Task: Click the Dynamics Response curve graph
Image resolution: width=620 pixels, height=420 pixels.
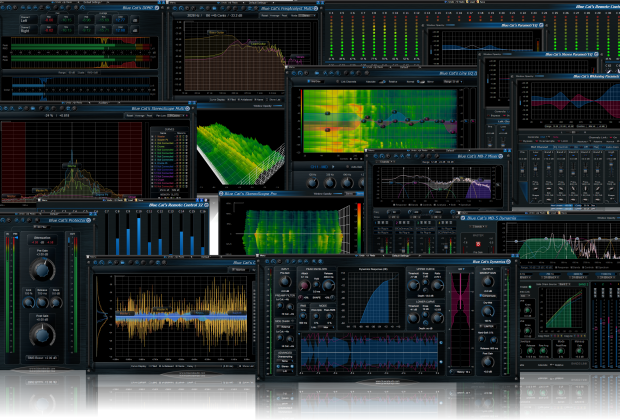Action: (373, 298)
